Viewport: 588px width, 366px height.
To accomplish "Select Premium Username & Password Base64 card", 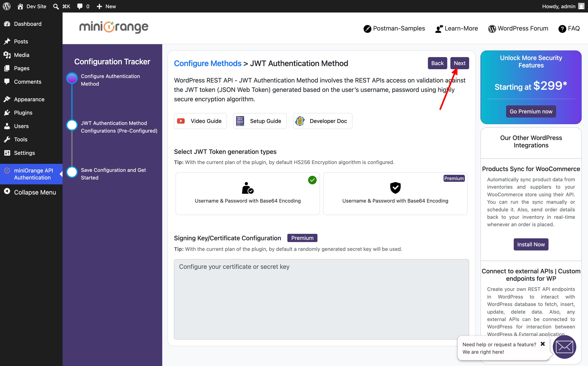I will pyautogui.click(x=395, y=194).
